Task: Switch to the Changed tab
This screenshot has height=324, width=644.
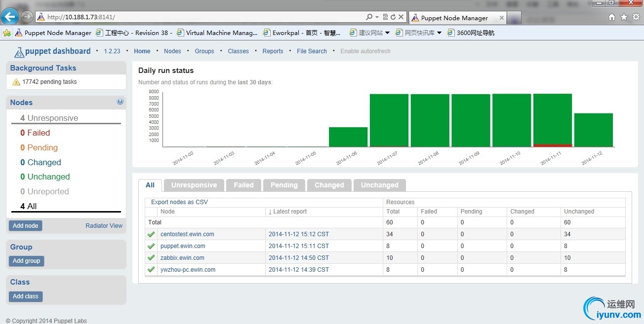Action: coord(329,185)
